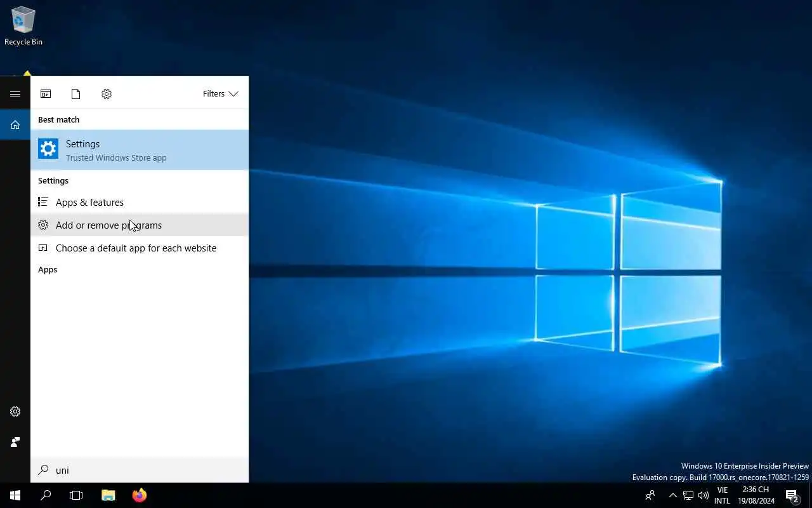Click the Best match header text
Screen dimensions: 812x508
tap(58, 119)
